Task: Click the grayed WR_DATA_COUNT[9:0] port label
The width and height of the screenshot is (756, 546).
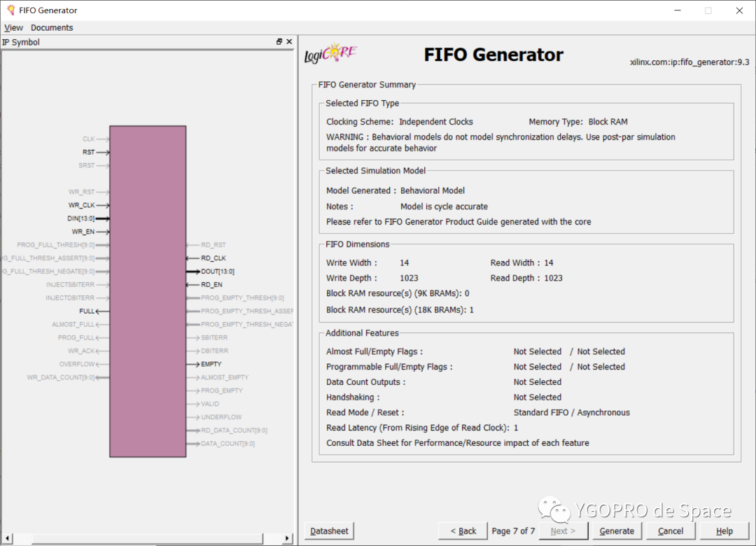Action: pos(61,377)
